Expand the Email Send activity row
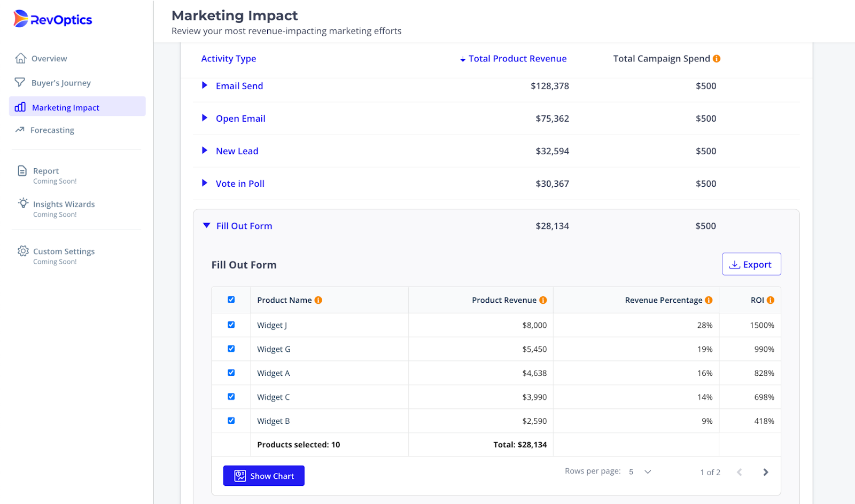The image size is (855, 504). pyautogui.click(x=205, y=85)
